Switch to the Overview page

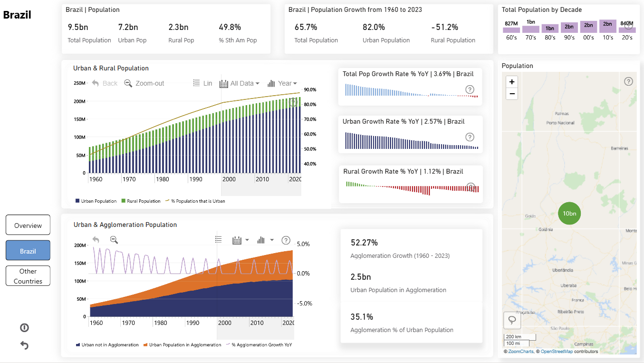click(28, 226)
